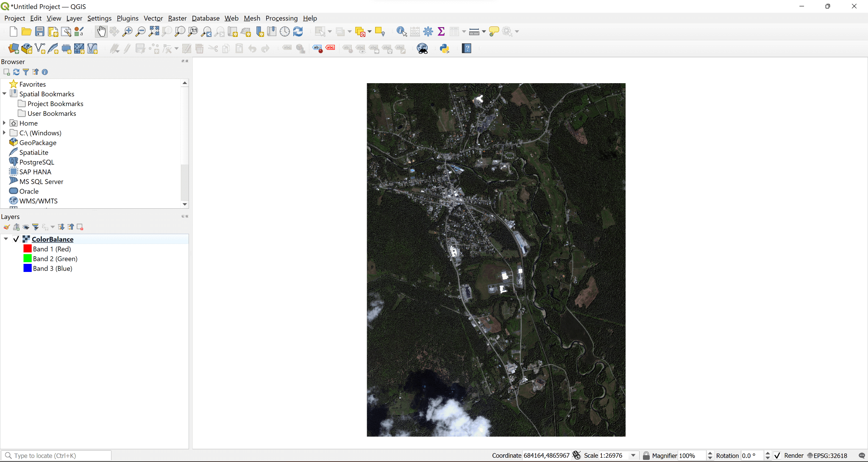This screenshot has height=462, width=868.
Task: Uncheck the ColorBalance layer visibility checkbox
Action: pyautogui.click(x=16, y=239)
